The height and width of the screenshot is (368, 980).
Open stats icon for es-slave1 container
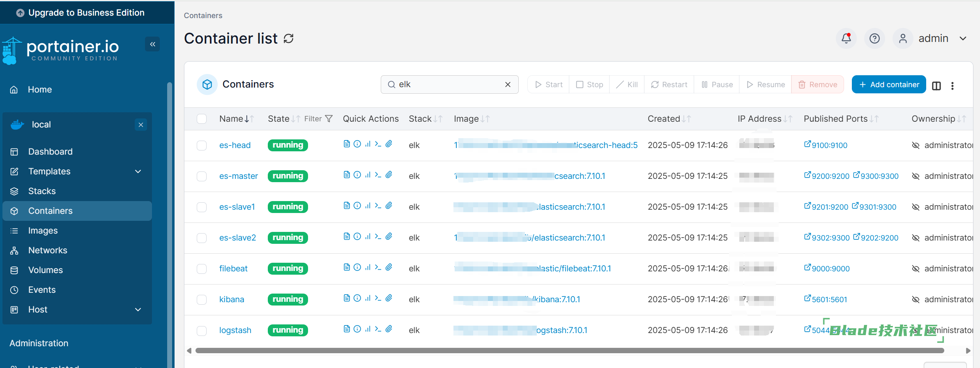[x=368, y=205]
